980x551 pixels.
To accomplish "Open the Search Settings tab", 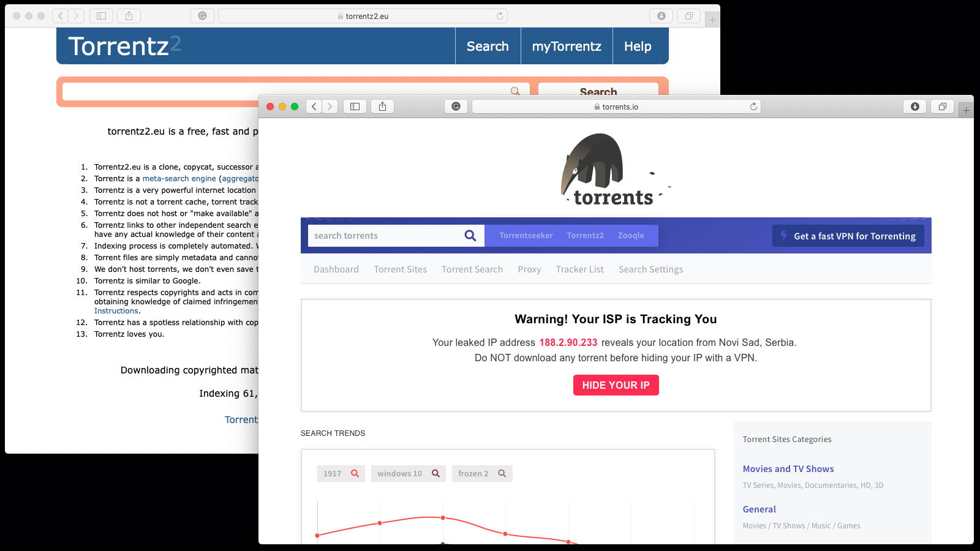I will click(650, 269).
